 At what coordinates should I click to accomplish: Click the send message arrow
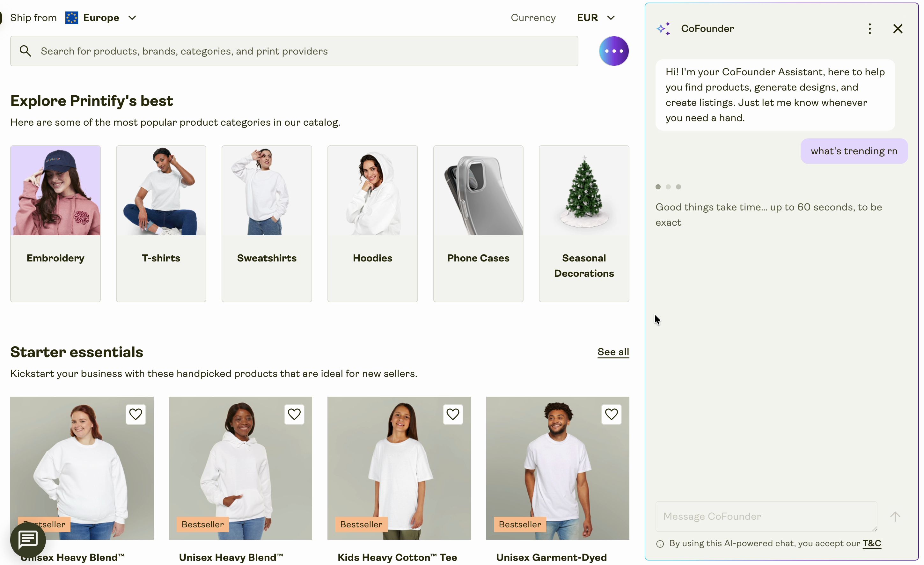[895, 516]
